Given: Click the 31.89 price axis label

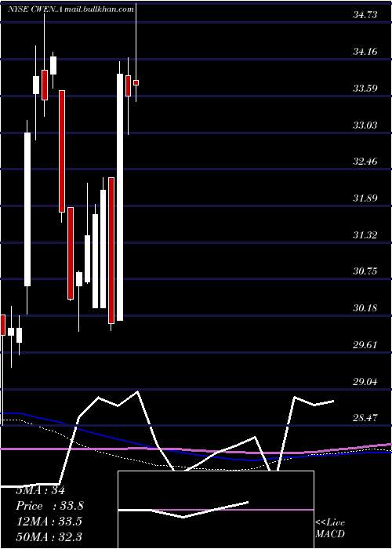Looking at the screenshot, I should [365, 198].
